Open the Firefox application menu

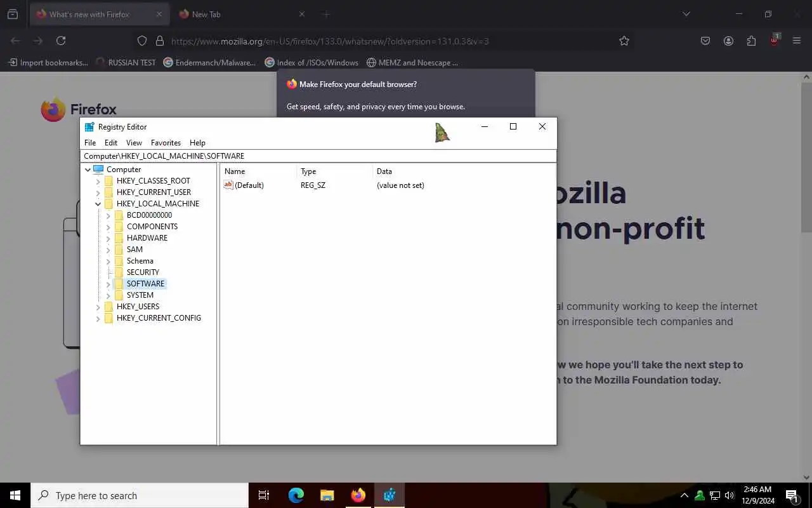pyautogui.click(x=797, y=41)
